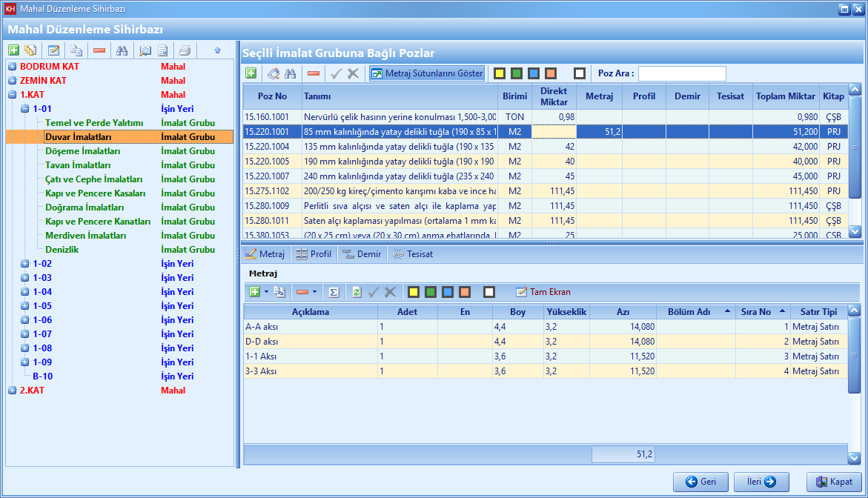Expand the 2.KAT tree node
The width and height of the screenshot is (868, 498).
coord(12,391)
